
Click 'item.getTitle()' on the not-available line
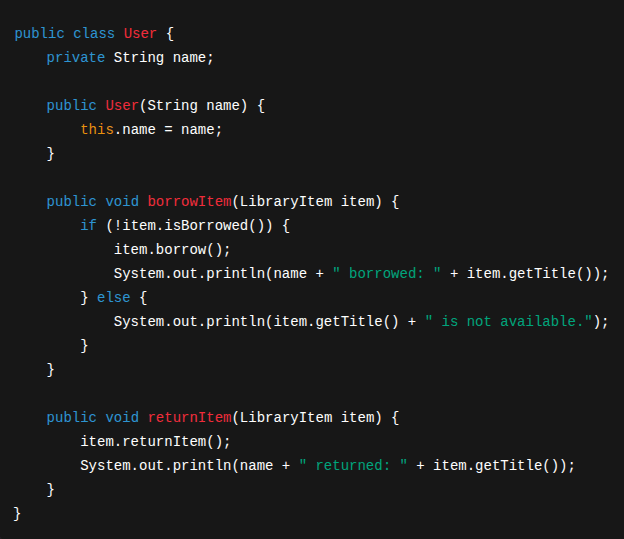tap(336, 322)
